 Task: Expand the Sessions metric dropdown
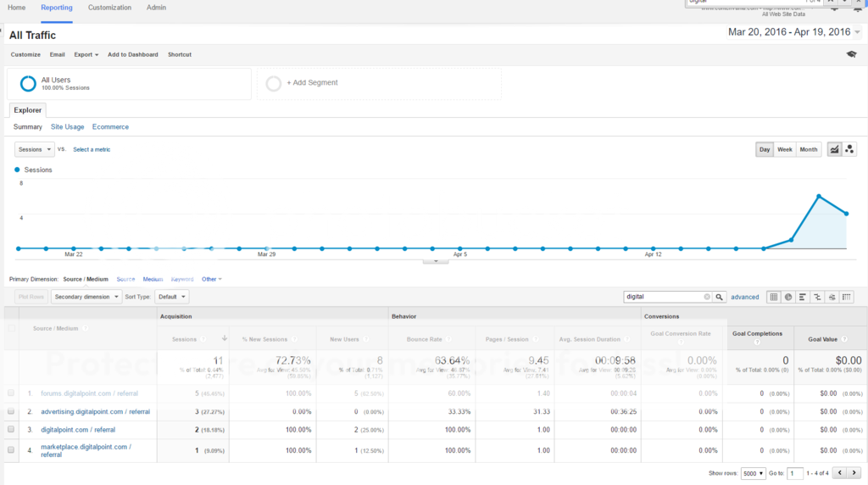pyautogui.click(x=35, y=149)
